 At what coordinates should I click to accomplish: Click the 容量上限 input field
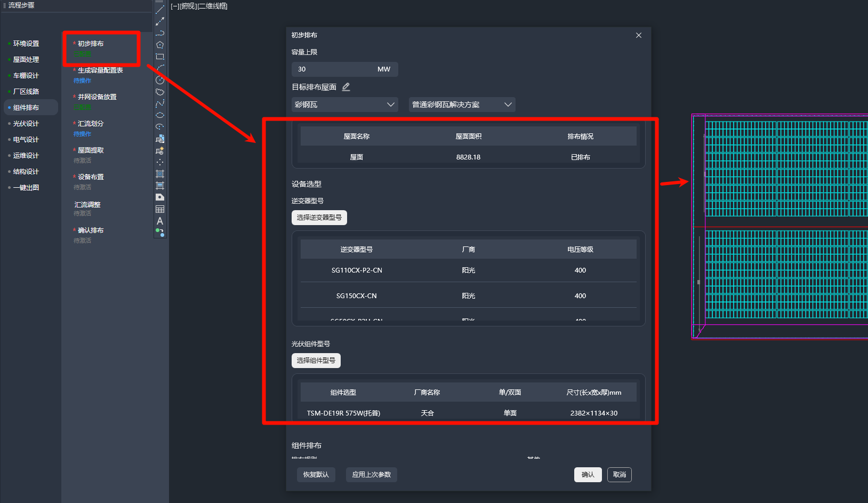(x=333, y=69)
